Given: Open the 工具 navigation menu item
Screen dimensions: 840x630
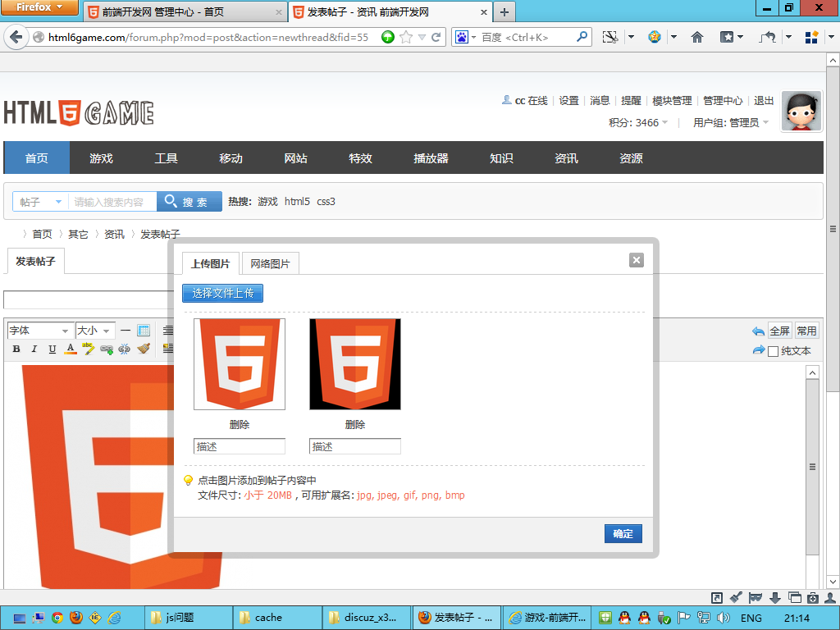Looking at the screenshot, I should pyautogui.click(x=166, y=158).
